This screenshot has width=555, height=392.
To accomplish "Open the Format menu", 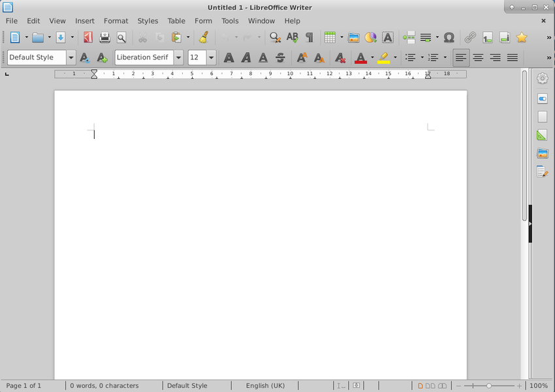I will [x=116, y=21].
